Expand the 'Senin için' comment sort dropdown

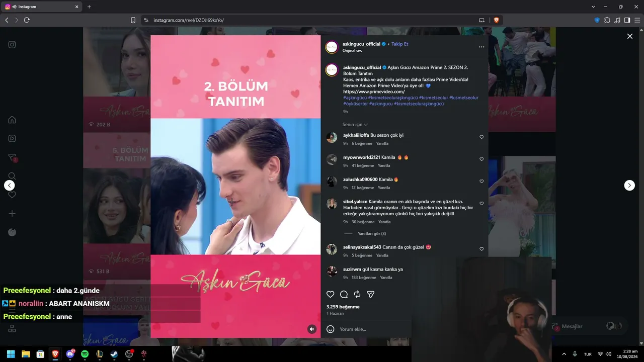[355, 125]
